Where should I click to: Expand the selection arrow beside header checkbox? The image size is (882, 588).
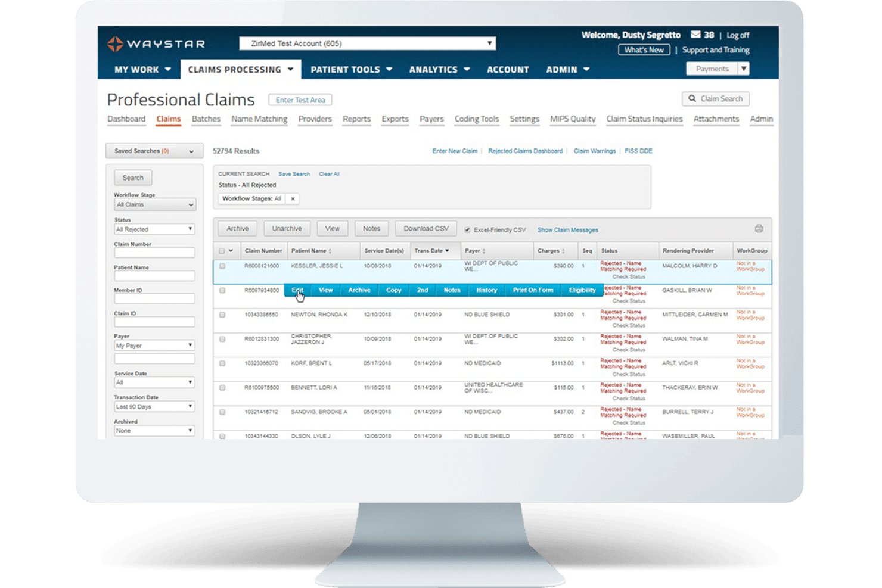231,251
